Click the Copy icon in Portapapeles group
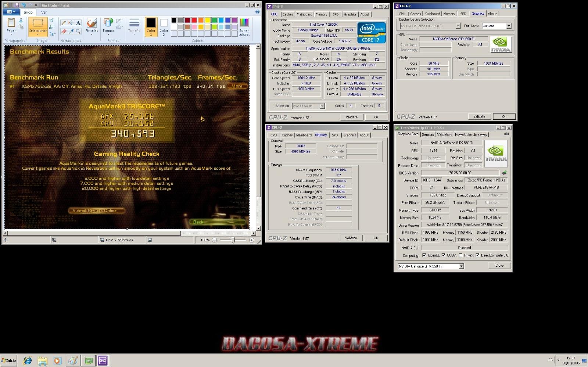 click(21, 27)
